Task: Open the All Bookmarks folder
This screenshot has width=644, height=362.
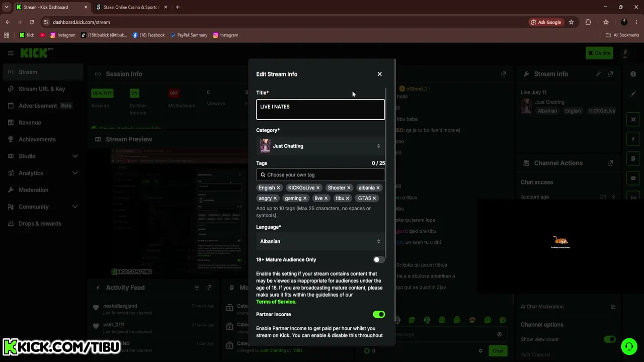Action: [x=622, y=35]
